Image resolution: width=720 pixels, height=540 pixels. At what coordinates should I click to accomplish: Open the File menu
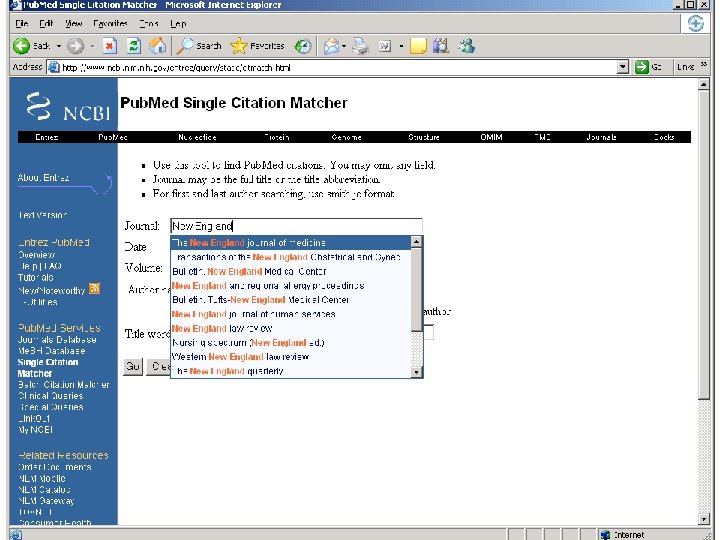[22, 23]
